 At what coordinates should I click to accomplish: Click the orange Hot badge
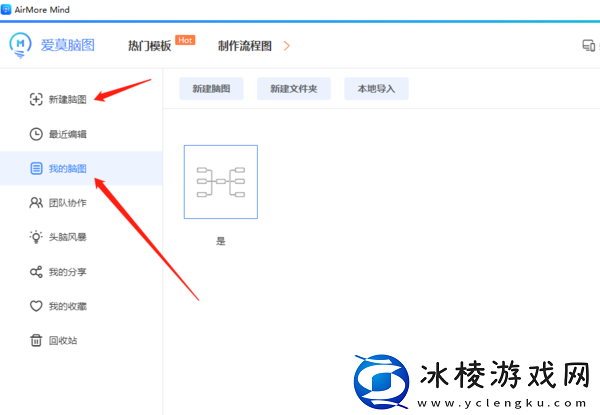click(x=185, y=40)
